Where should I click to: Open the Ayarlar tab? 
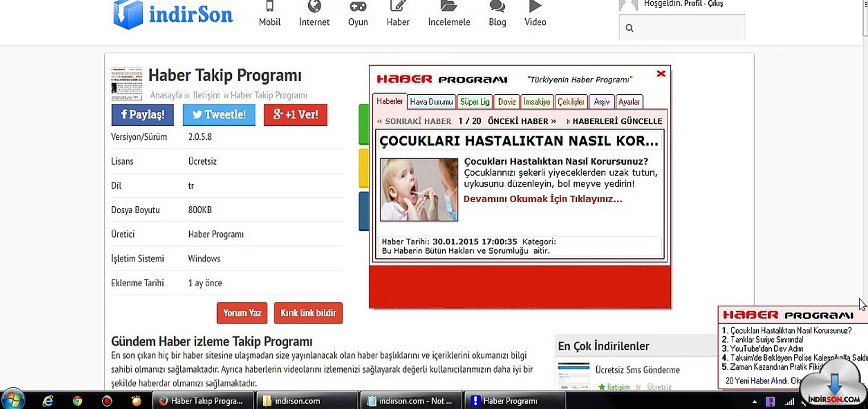click(629, 102)
